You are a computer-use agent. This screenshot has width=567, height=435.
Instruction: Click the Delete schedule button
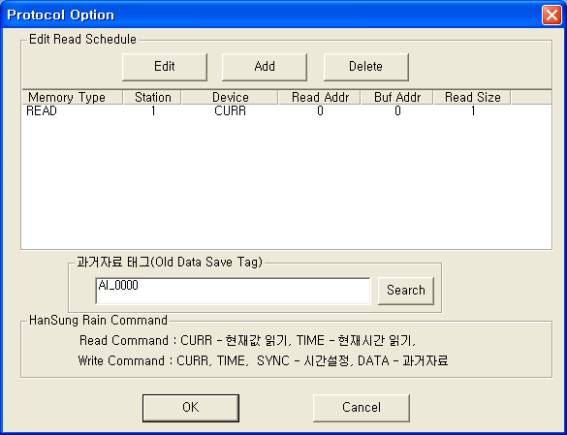pos(366,67)
